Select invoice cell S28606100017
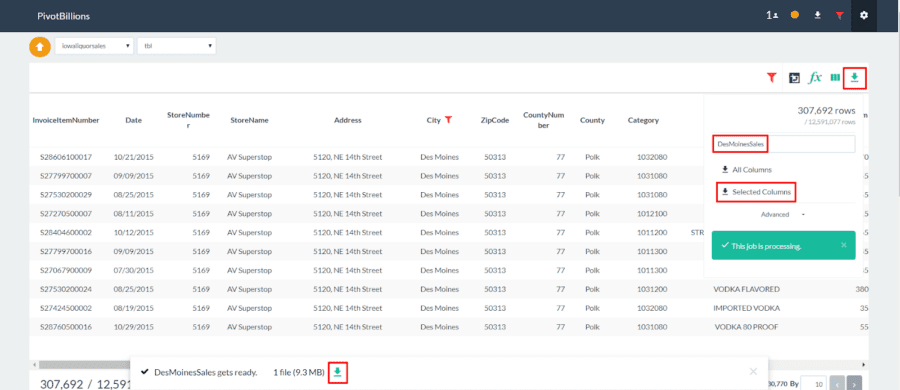The width and height of the screenshot is (900, 390). coord(66,157)
